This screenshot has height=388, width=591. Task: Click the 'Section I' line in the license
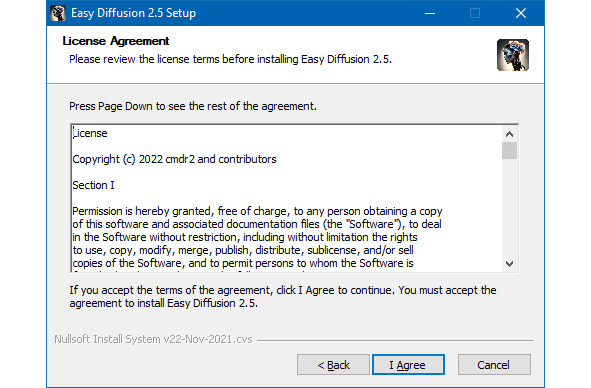93,186
